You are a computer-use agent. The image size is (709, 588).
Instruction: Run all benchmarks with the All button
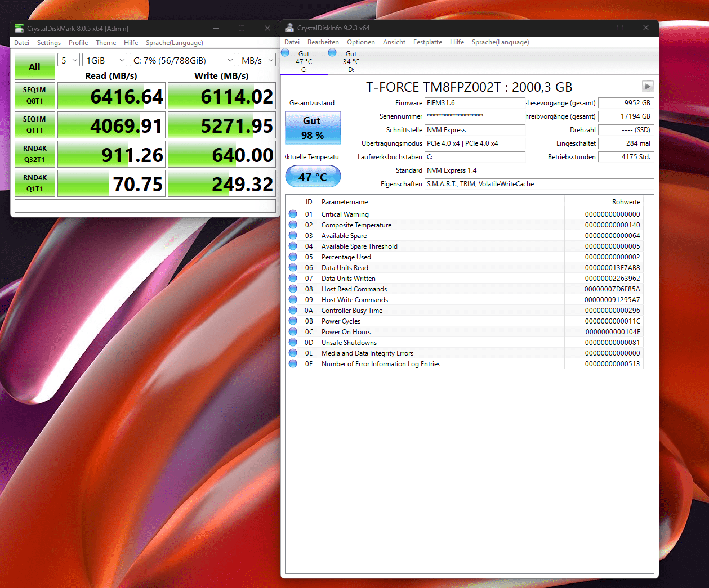(x=34, y=66)
